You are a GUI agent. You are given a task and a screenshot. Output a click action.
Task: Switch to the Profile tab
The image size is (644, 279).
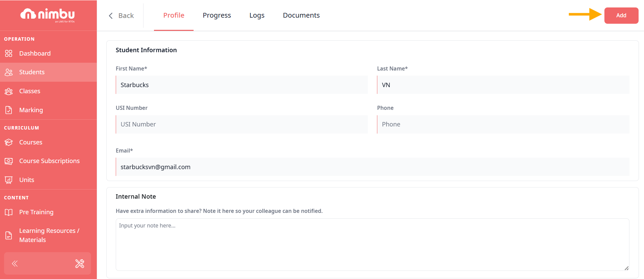(x=174, y=15)
